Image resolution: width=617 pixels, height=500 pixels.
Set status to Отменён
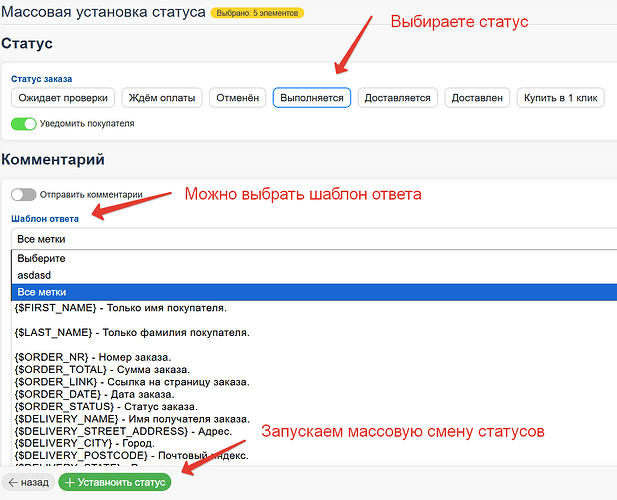click(x=238, y=98)
